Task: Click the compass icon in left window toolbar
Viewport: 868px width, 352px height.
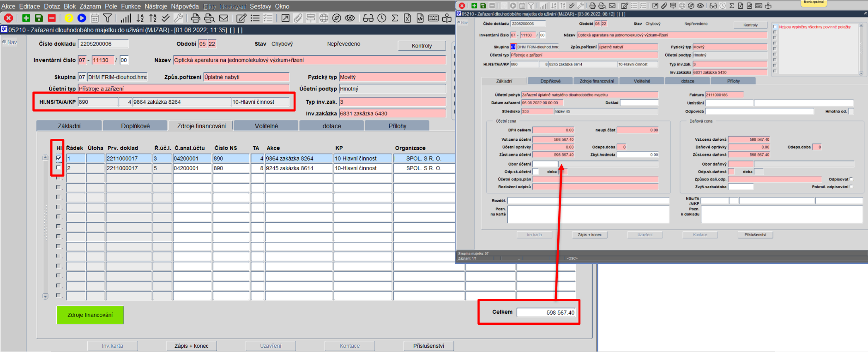Action: [337, 18]
